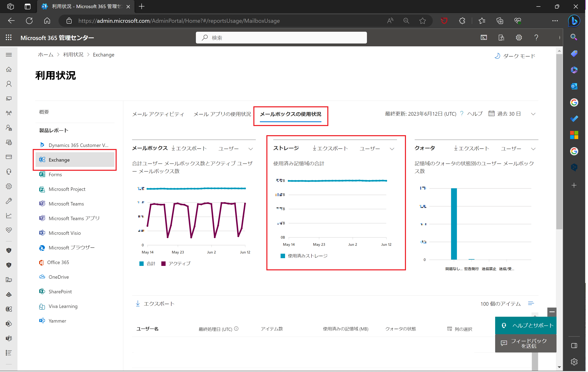Click the 検索 search box
This screenshot has height=372, width=588.
click(x=281, y=38)
